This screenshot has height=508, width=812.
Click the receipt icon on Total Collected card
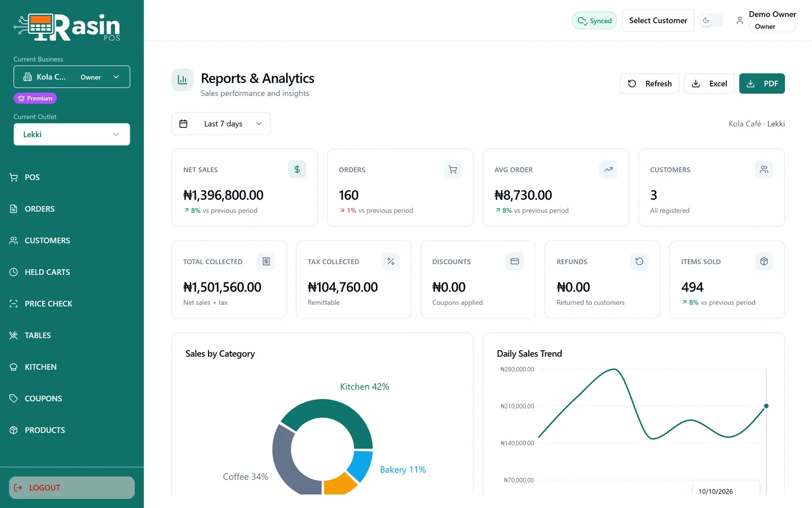(266, 262)
